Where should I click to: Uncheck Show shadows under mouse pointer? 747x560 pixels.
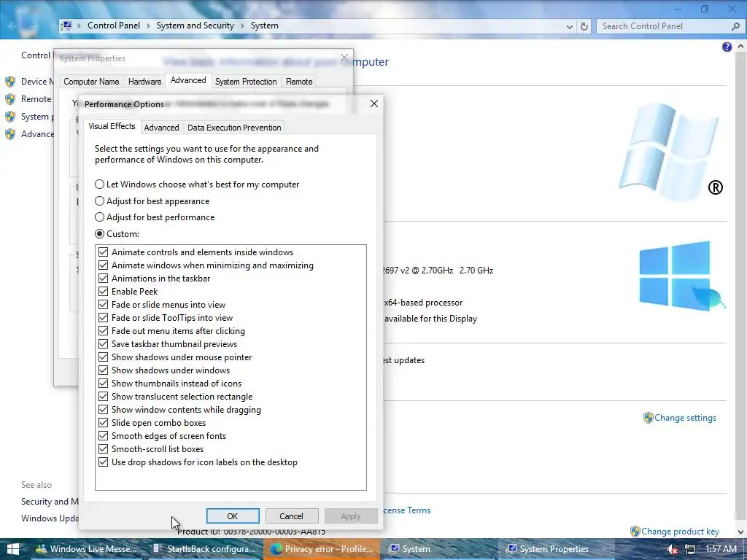103,357
